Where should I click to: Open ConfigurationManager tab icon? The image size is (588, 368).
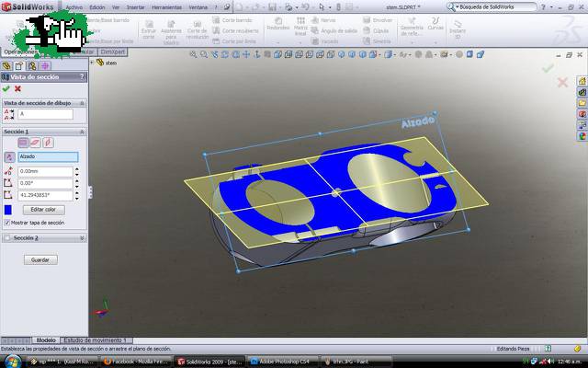(x=32, y=66)
